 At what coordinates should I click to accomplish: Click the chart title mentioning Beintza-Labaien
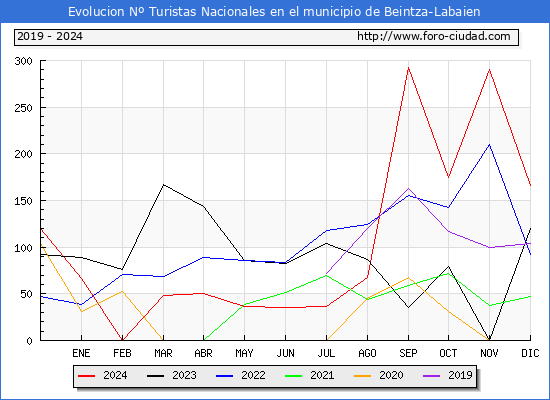274,12
